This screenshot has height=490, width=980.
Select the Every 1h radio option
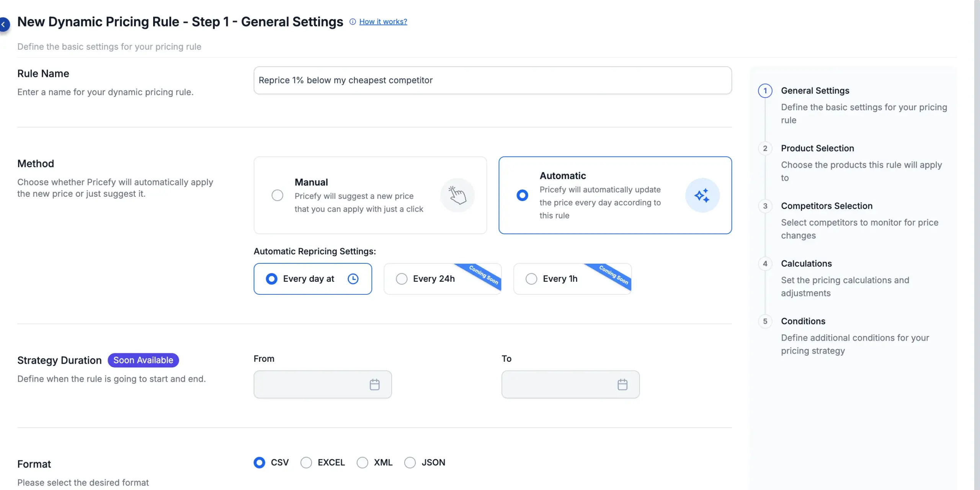click(531, 279)
